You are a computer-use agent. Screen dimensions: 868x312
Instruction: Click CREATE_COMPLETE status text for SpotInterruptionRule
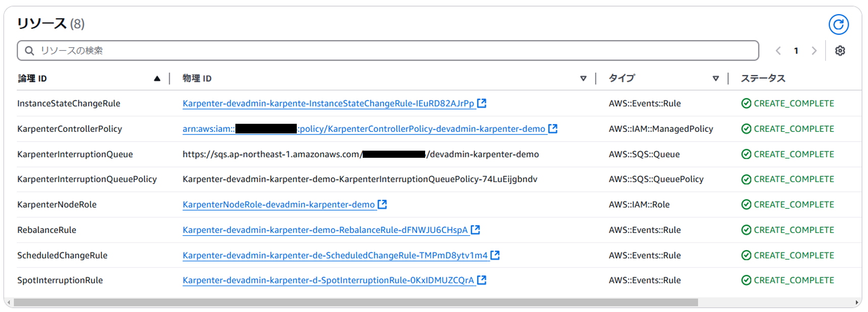point(794,280)
